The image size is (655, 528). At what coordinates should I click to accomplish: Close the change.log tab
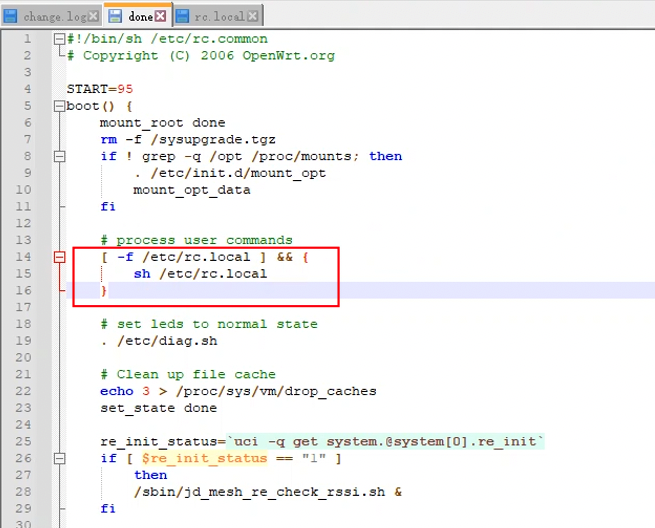(93, 16)
